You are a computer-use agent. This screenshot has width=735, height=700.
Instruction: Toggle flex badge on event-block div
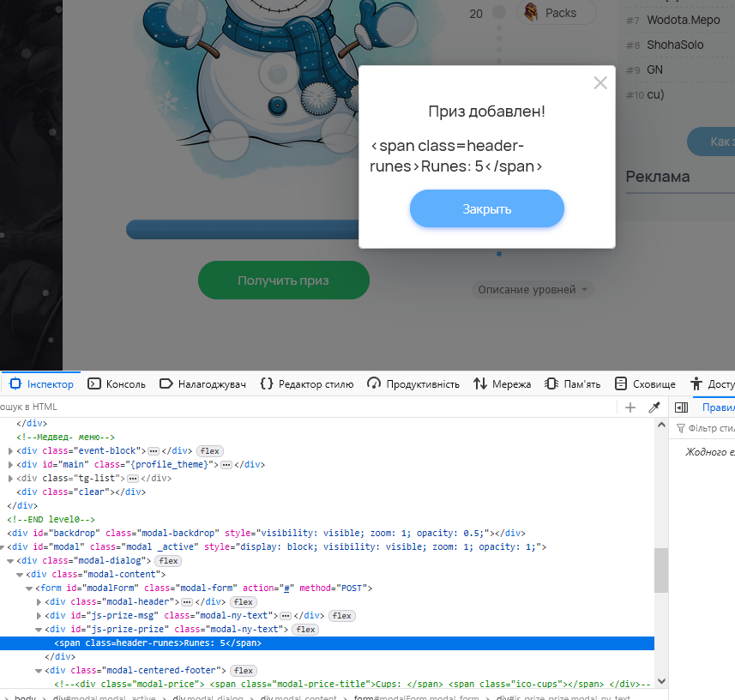209,451
